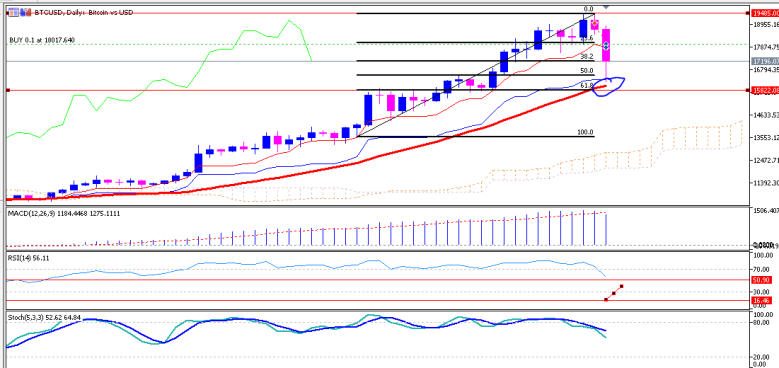Viewport: 779px width, 368px height.
Task: Select right anchor point of 19485.00 line
Action: click(749, 13)
